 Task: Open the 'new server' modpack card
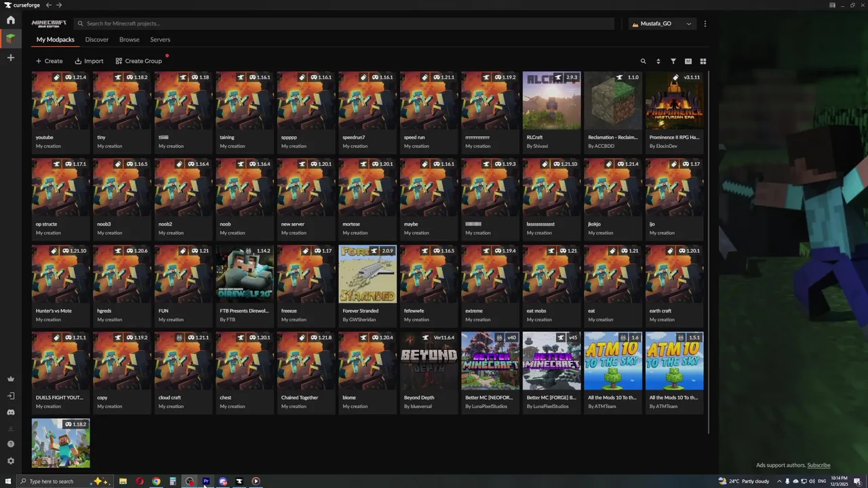[306, 198]
